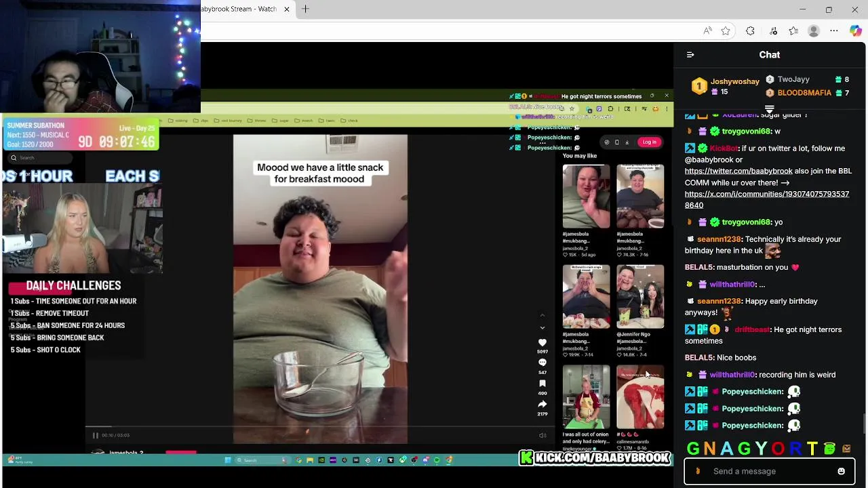Screen dimensions: 868x488
Task: Open Edge favorites list icon
Action: (793, 31)
